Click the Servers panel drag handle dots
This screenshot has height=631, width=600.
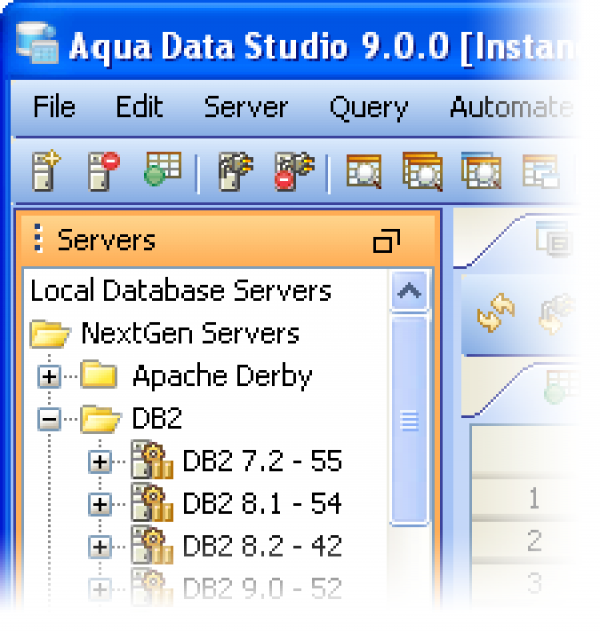click(38, 239)
